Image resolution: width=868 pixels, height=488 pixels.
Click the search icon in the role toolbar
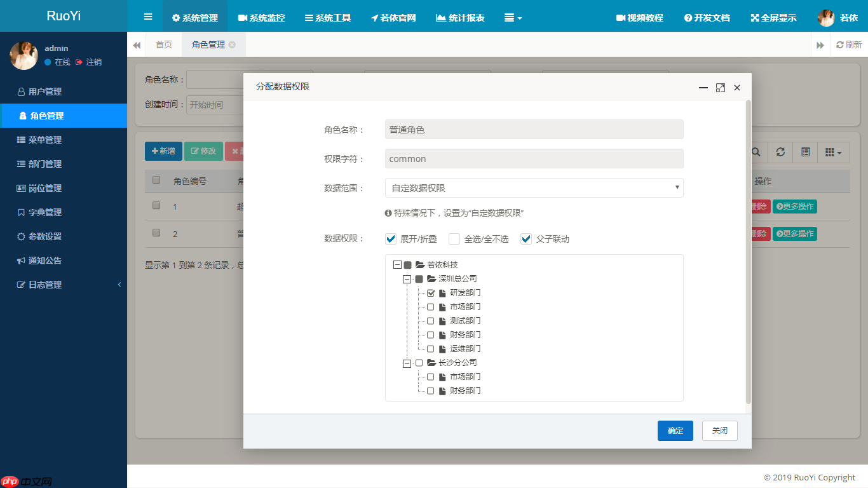(x=755, y=152)
